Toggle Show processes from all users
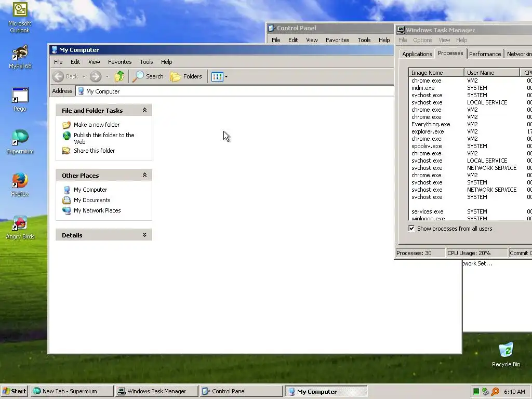The height and width of the screenshot is (399, 532). [x=411, y=229]
